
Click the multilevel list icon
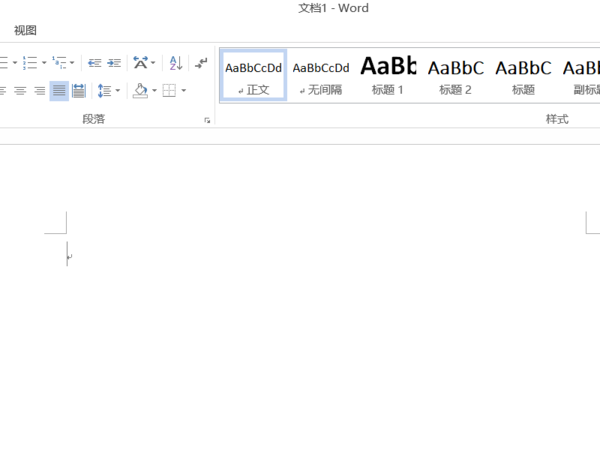(59, 62)
